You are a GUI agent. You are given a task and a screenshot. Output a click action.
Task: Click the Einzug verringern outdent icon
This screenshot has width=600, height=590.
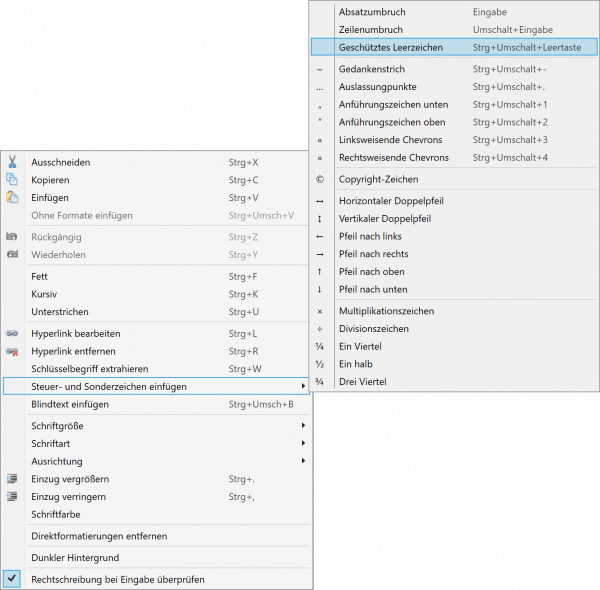pyautogui.click(x=12, y=497)
